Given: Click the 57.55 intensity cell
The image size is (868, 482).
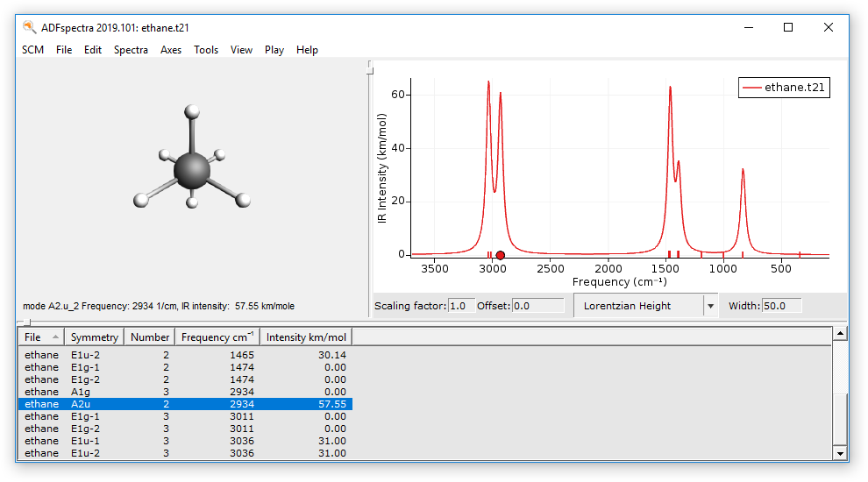Looking at the screenshot, I should (x=332, y=404).
